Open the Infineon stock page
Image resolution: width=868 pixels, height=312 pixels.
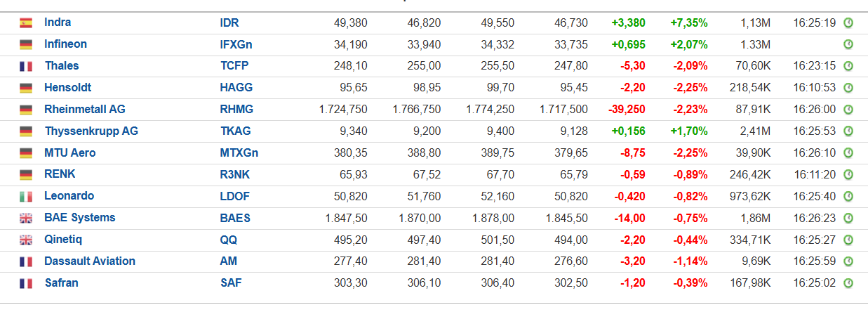coord(65,44)
